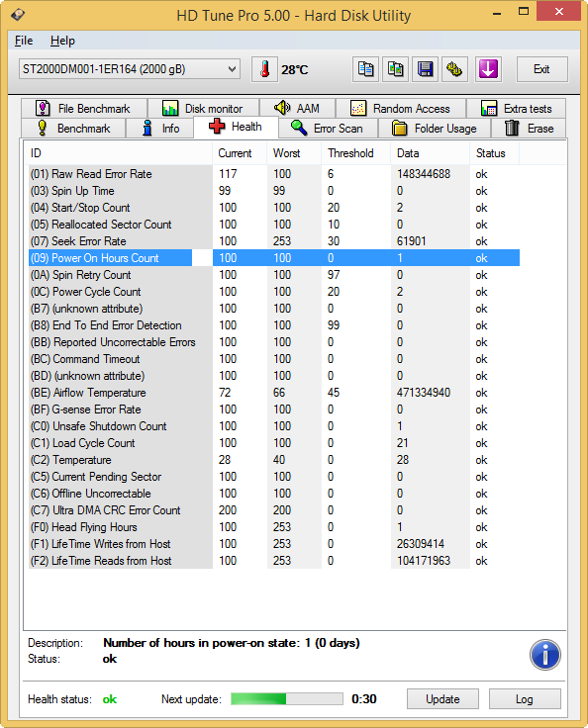Click the Log button
The width and height of the screenshot is (588, 728).
(525, 699)
